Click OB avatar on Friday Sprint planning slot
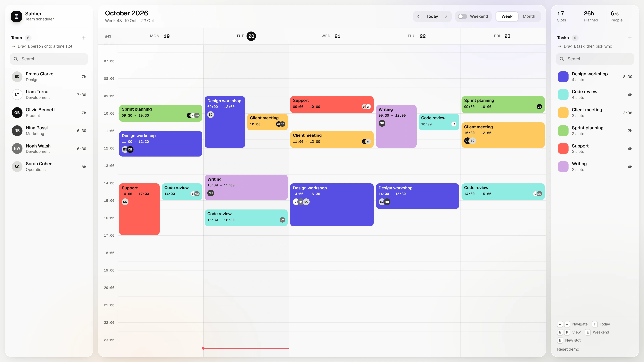This screenshot has height=362, width=644. coord(539,107)
